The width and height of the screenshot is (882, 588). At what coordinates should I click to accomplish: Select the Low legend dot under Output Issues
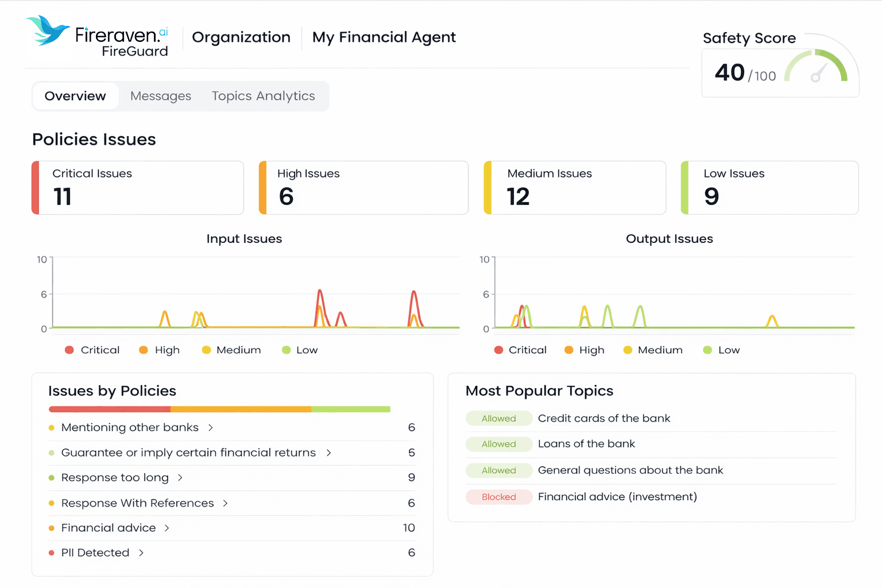(x=707, y=350)
